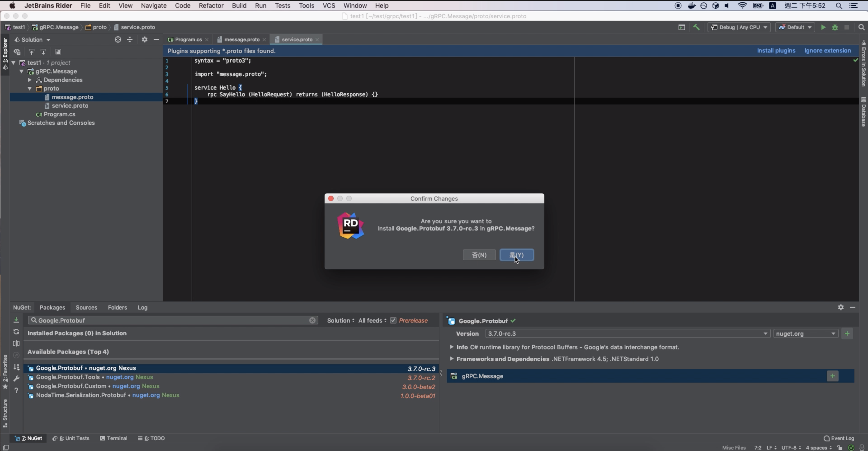Screen dimensions: 868x451
Task: Click green plus on gRPC.Message row
Action: click(833, 376)
